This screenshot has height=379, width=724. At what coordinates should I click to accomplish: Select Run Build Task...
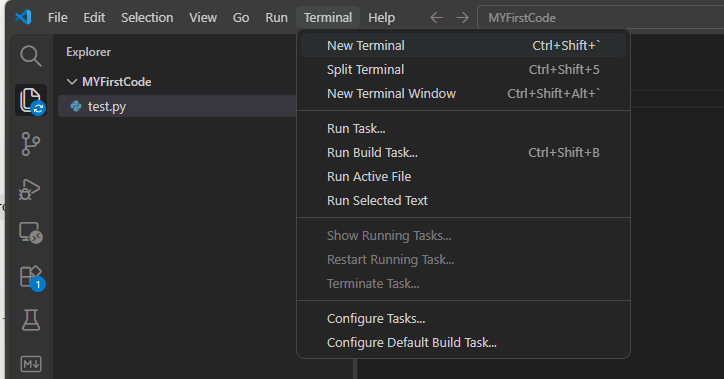464,152
